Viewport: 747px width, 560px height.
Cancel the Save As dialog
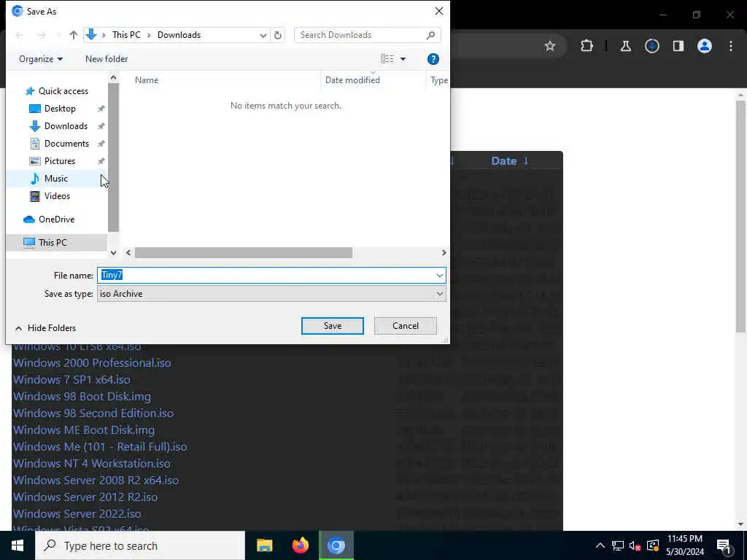[x=406, y=326]
